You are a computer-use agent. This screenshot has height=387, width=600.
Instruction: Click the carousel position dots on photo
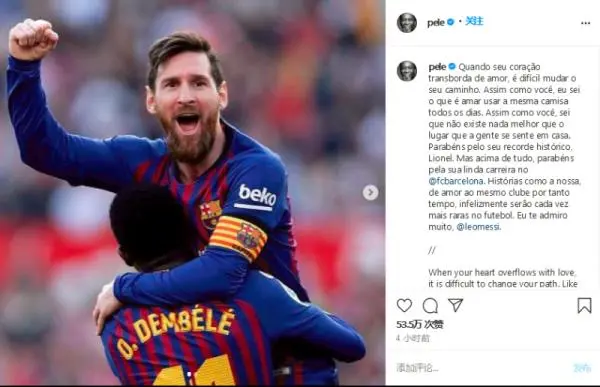[189, 372]
